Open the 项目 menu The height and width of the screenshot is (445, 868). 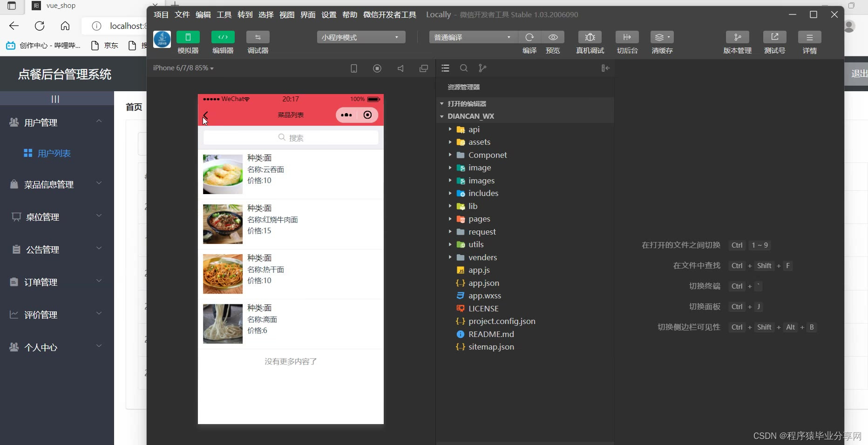point(161,14)
